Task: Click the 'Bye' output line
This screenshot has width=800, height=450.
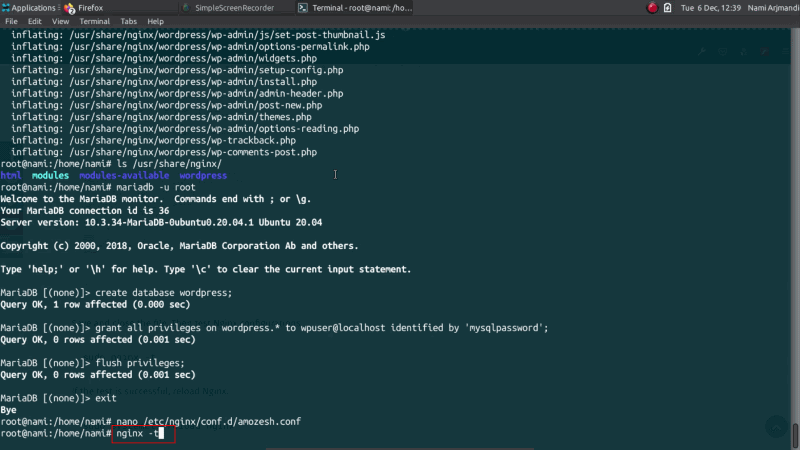Action: [x=8, y=410]
